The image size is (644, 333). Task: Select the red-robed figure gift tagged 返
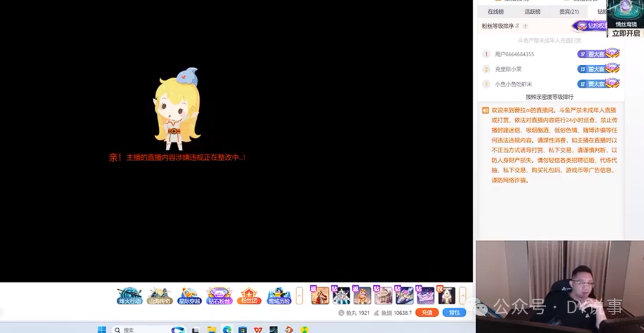point(320,295)
